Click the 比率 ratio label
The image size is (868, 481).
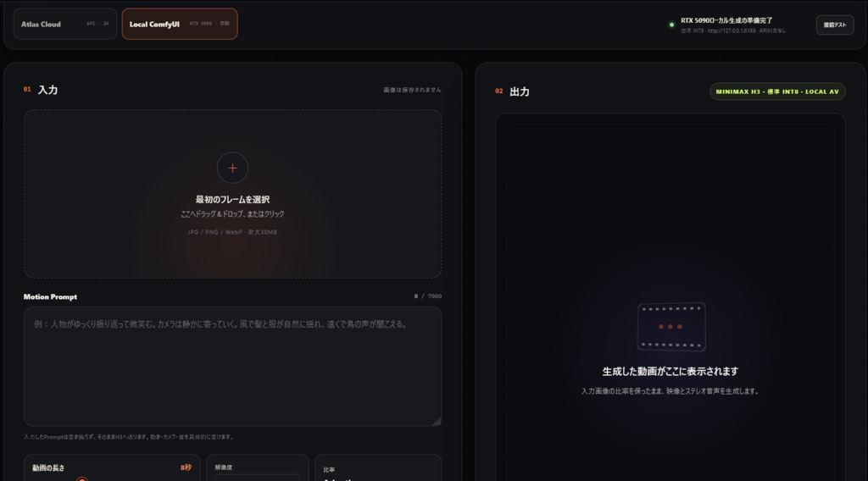329,470
